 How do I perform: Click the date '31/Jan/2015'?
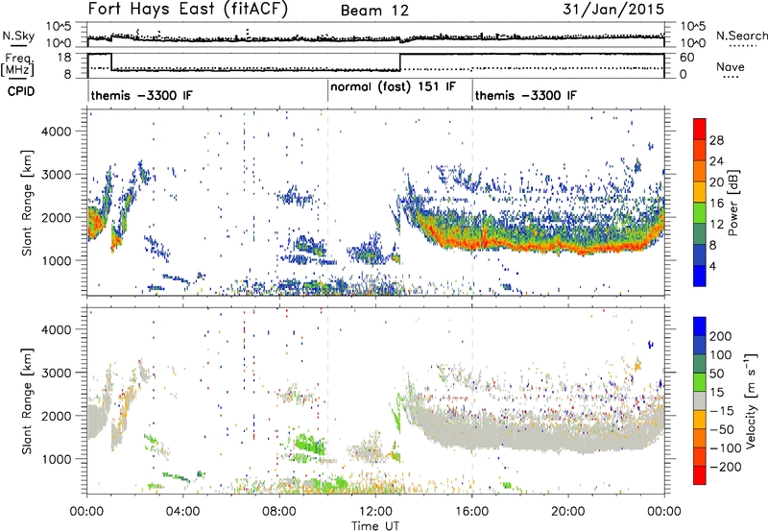(x=613, y=10)
